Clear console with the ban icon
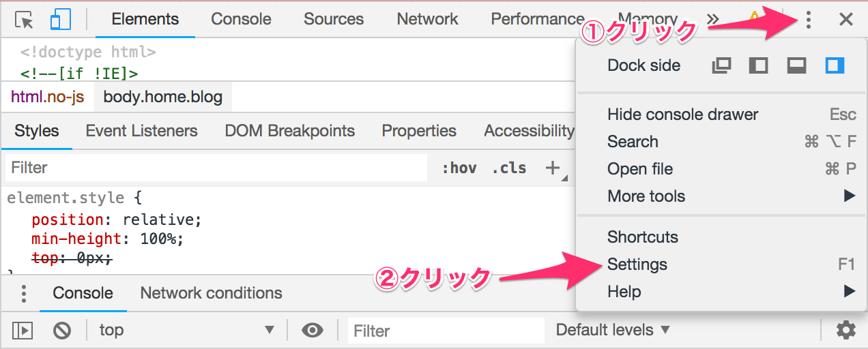Screen dimensions: 868x349 click(x=62, y=331)
